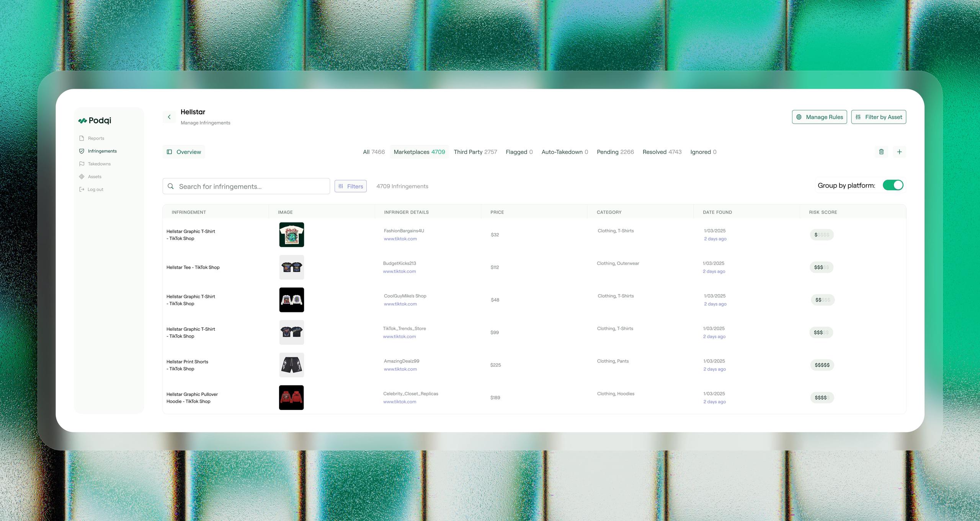This screenshot has width=980, height=521.
Task: Open Takedowns in the sidebar
Action: pos(99,164)
